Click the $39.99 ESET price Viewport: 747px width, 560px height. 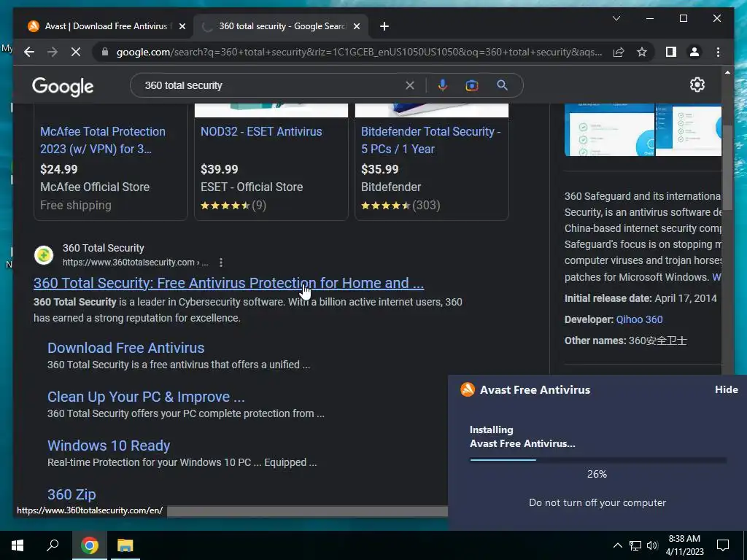219,169
